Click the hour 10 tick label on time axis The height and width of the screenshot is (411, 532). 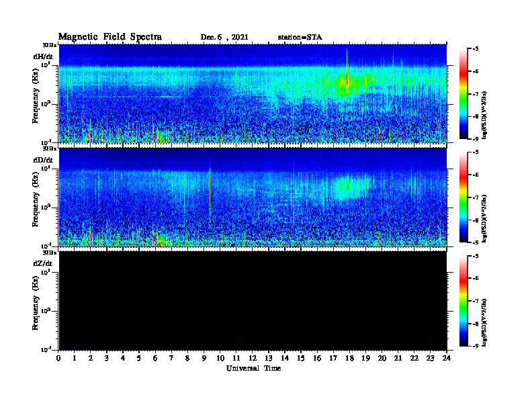pos(220,358)
